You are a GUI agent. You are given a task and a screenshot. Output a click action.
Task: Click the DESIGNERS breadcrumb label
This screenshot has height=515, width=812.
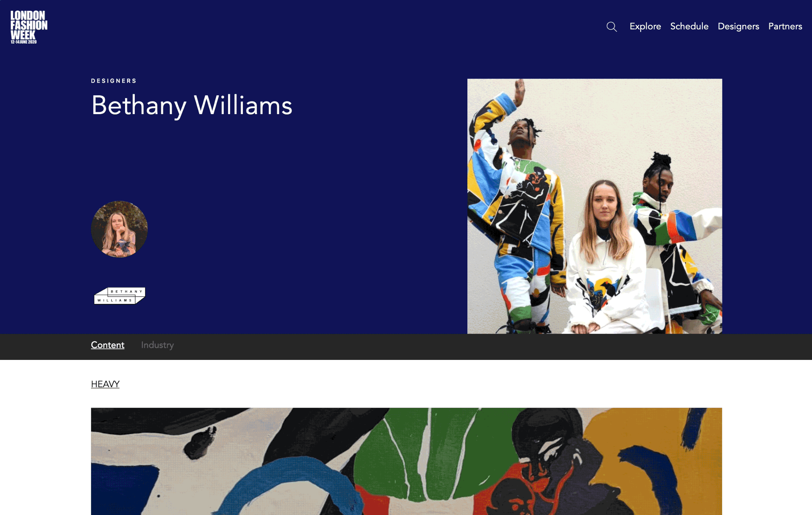(114, 81)
